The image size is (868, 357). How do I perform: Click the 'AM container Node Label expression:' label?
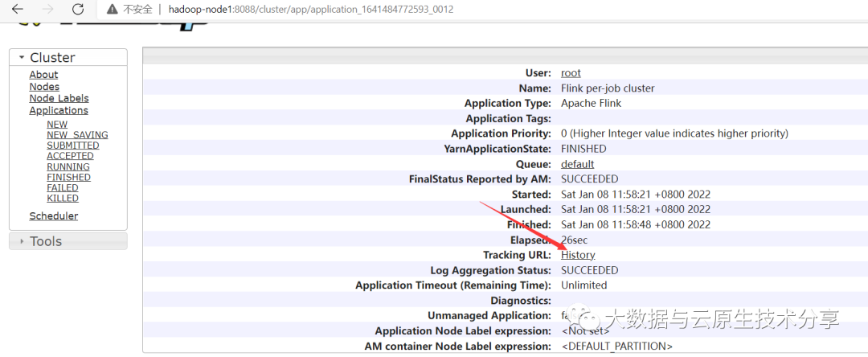point(458,347)
